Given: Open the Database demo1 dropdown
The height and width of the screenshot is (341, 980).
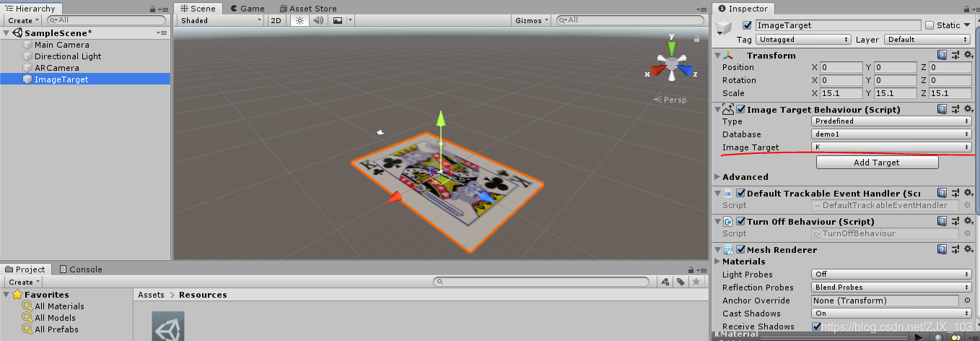Looking at the screenshot, I should 891,134.
